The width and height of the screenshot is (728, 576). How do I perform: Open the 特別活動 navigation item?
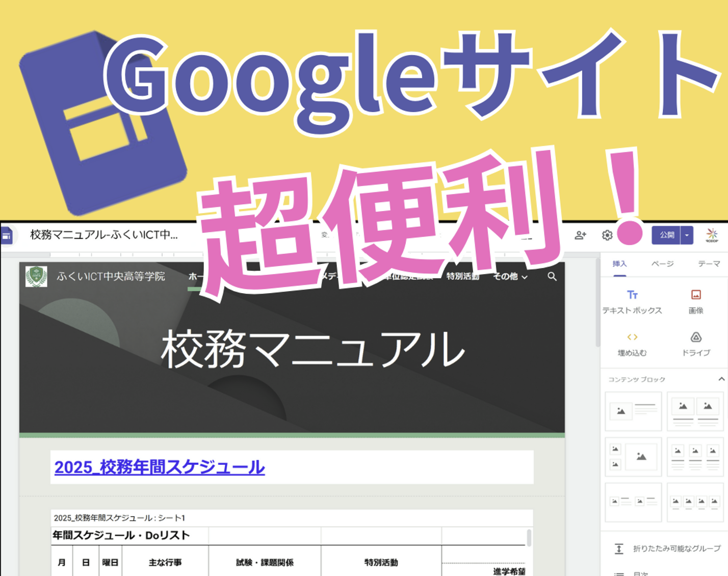coord(463,276)
